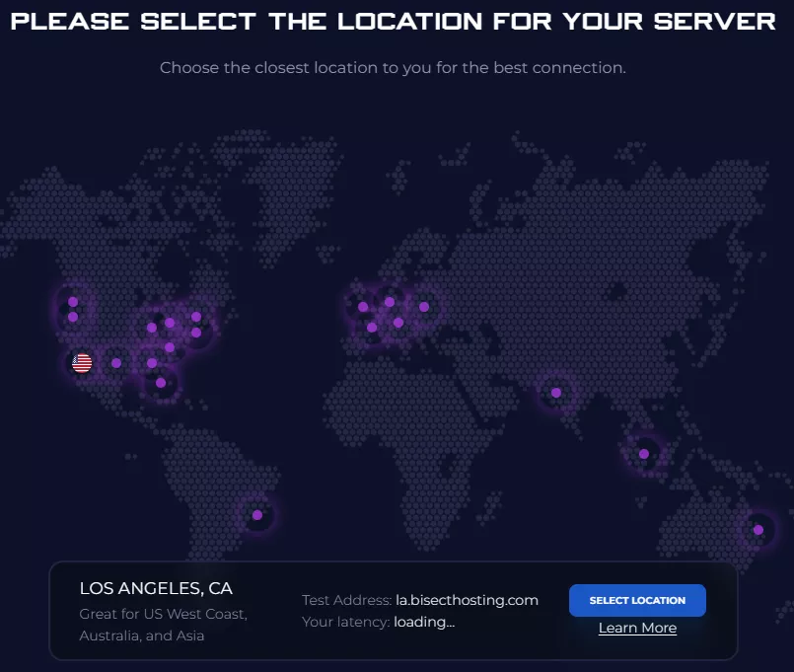Image resolution: width=794 pixels, height=672 pixels.
Task: Select the second US west coast dot
Action: click(x=73, y=316)
